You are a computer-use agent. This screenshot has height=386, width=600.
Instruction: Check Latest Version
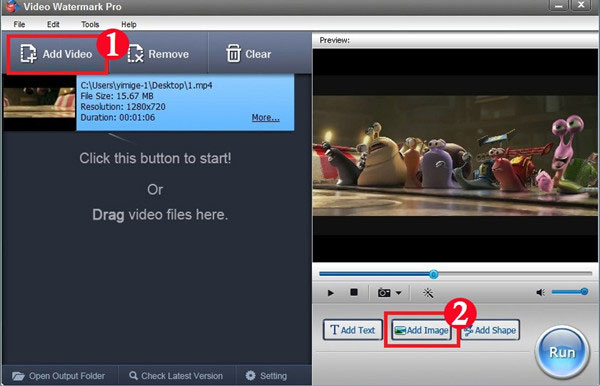[x=176, y=376]
